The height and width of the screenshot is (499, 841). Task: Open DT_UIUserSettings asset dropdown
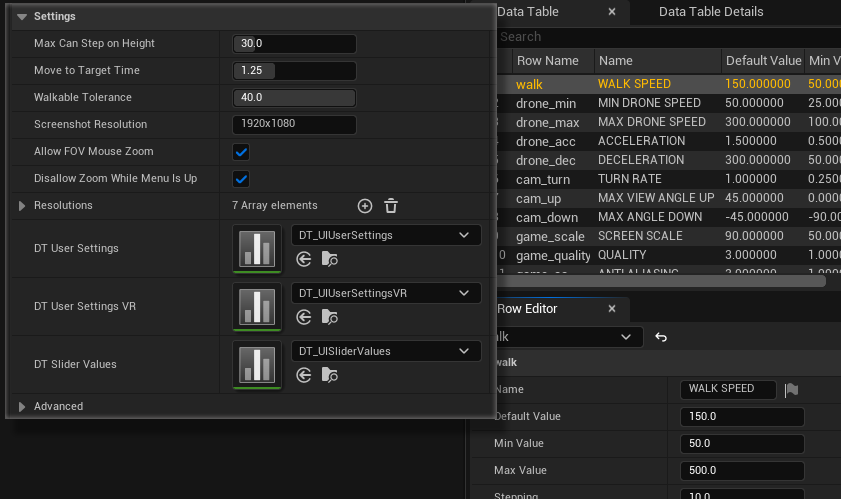coord(386,235)
